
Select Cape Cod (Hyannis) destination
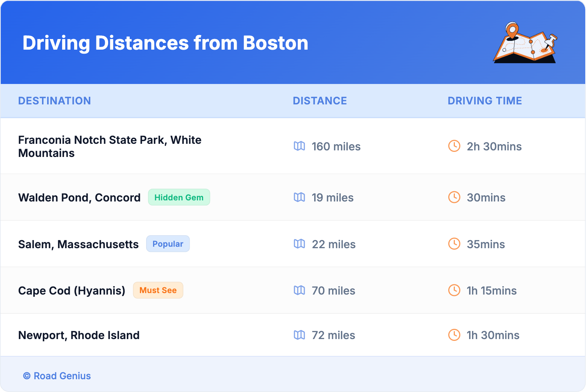(72, 291)
